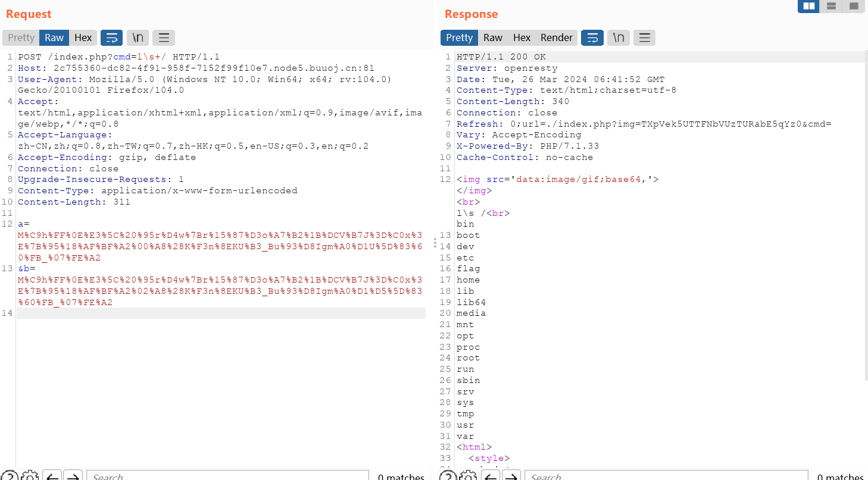
Task: Select Hex tab in Response panel
Action: click(x=522, y=37)
